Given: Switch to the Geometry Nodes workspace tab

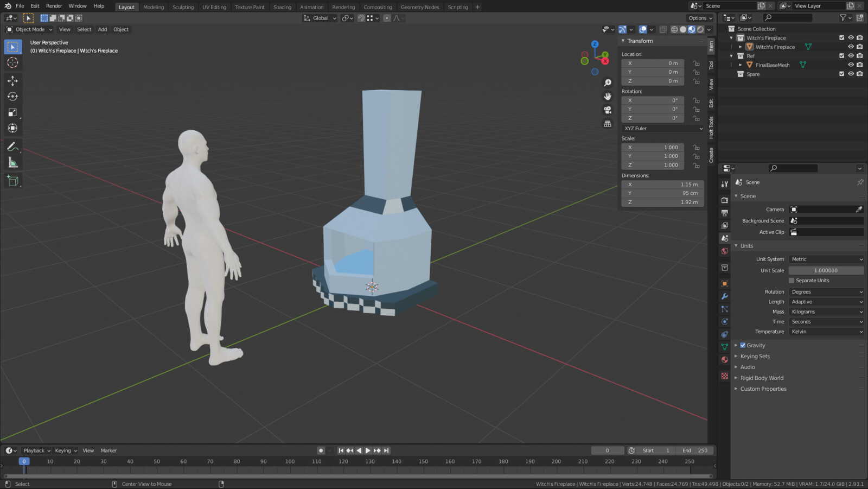Looking at the screenshot, I should tap(420, 7).
